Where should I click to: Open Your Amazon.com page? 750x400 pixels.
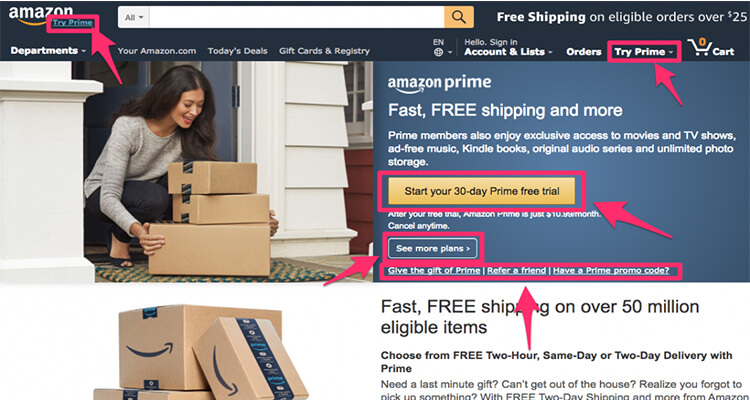pyautogui.click(x=157, y=51)
